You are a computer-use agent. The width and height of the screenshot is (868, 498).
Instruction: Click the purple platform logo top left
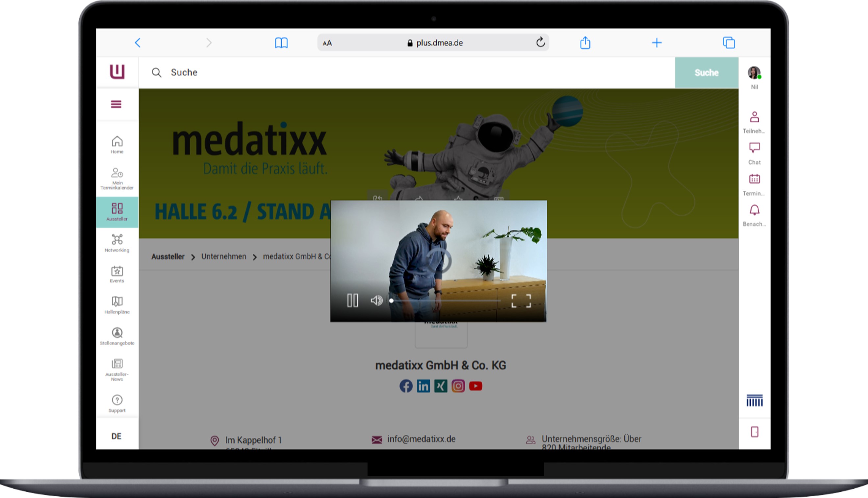117,72
